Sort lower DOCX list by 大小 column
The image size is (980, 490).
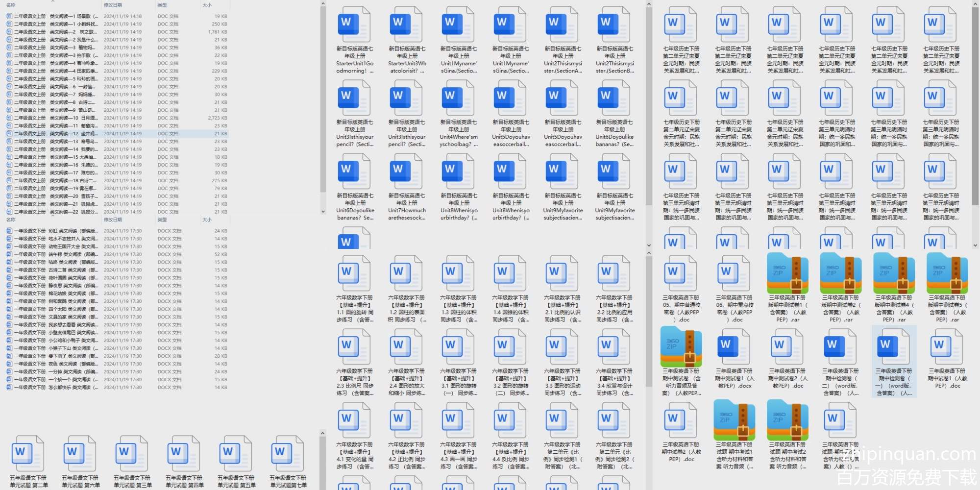coord(207,220)
